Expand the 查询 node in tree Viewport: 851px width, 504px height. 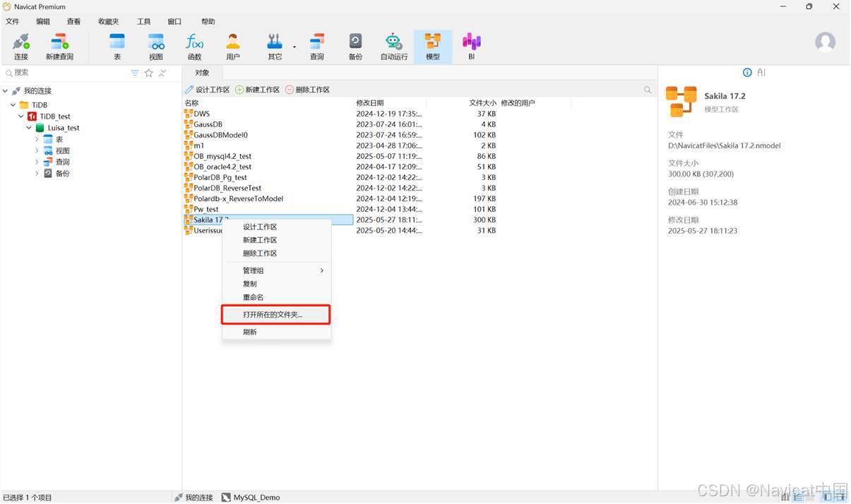pos(37,162)
